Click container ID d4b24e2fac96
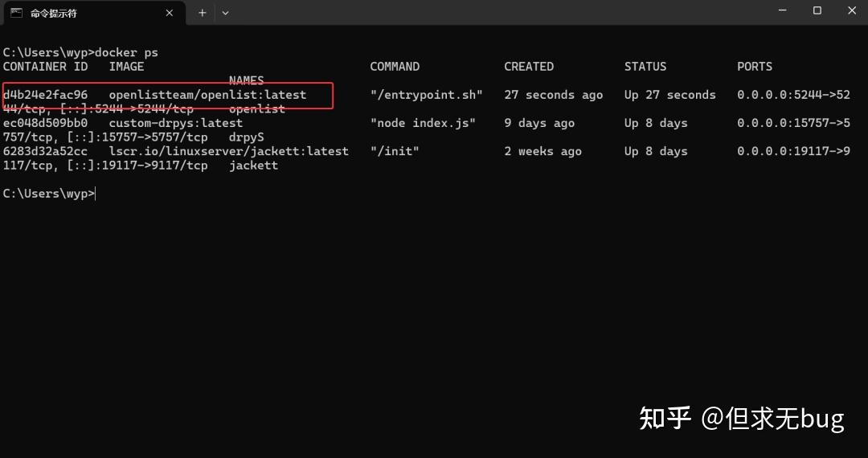 45,95
